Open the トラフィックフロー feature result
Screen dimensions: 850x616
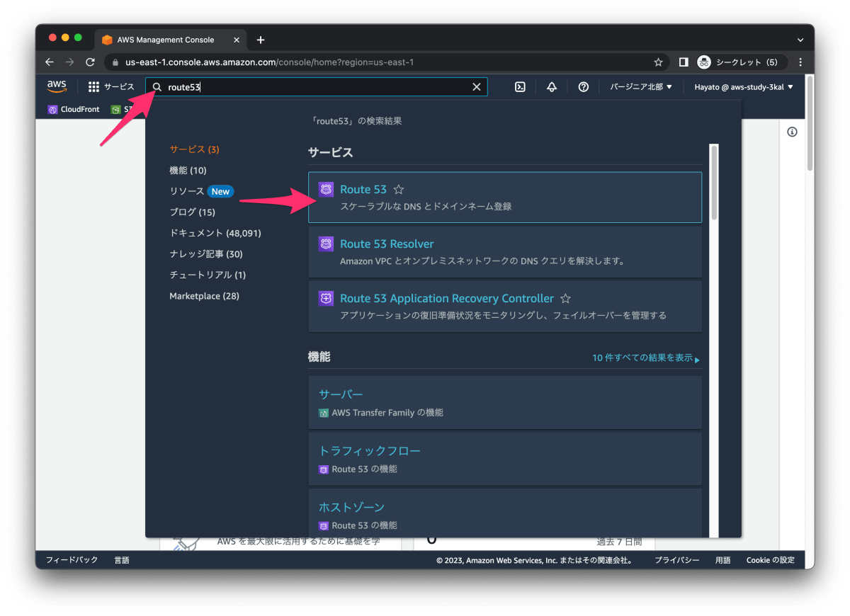pyautogui.click(x=505, y=459)
